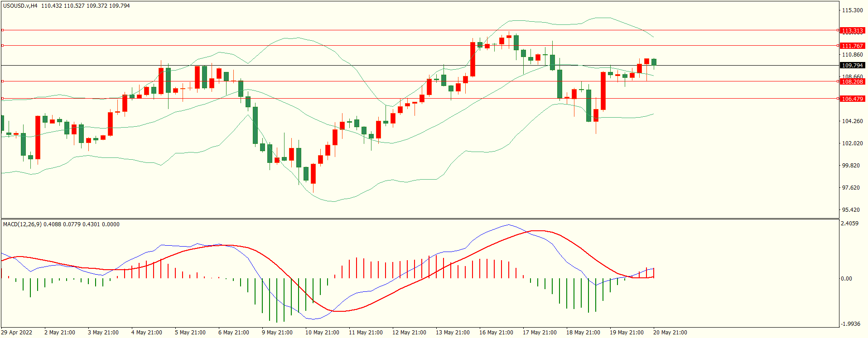Click the MACD -1.9936 scale minimum
The image size is (868, 338).
pyautogui.click(x=850, y=324)
